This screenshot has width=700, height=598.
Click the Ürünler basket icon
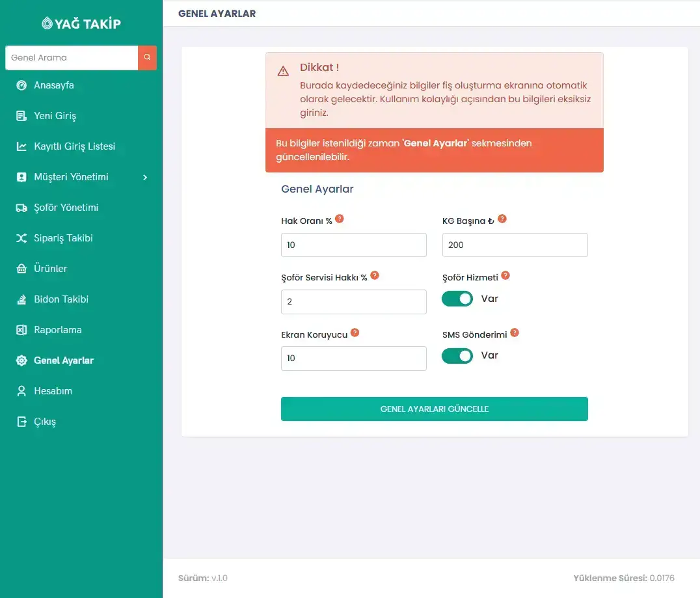tap(21, 269)
